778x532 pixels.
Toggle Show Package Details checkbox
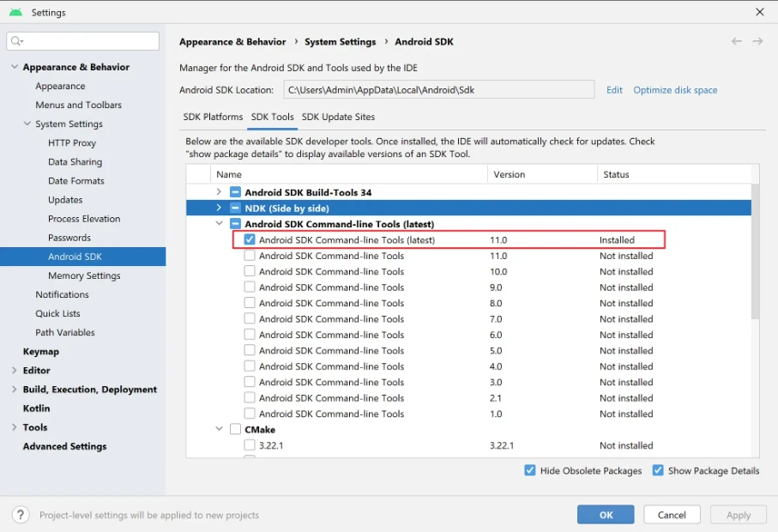(658, 470)
